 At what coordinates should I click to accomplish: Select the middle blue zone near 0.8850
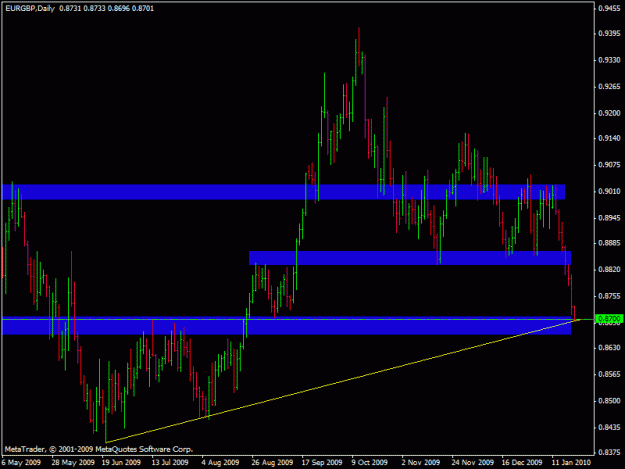(x=410, y=258)
